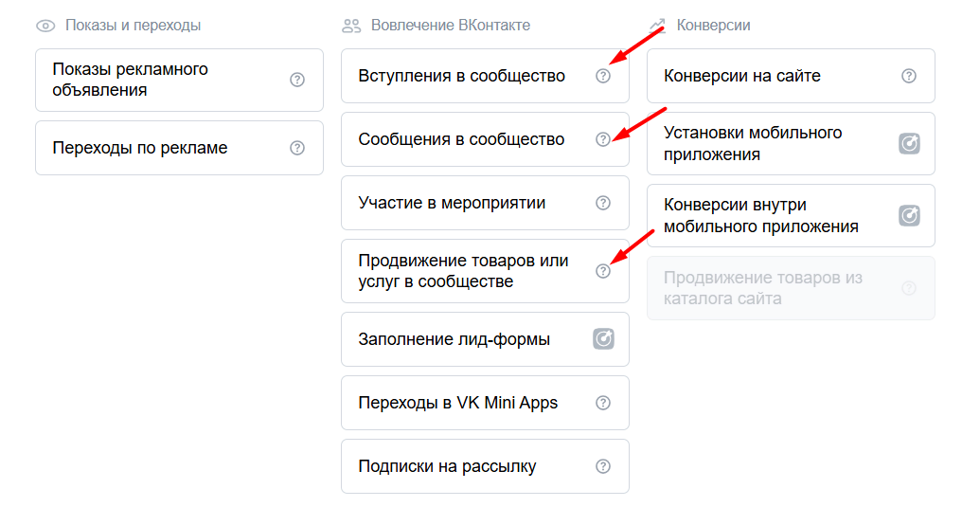Click target icon on "Заполнение лид-формы"

tap(603, 338)
